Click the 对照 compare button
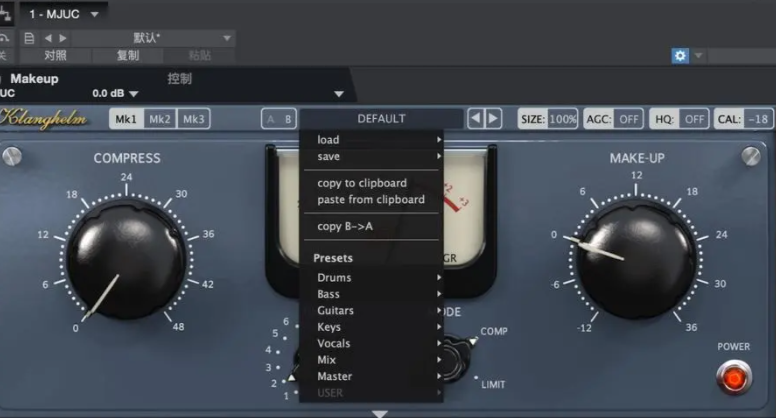 [x=55, y=55]
